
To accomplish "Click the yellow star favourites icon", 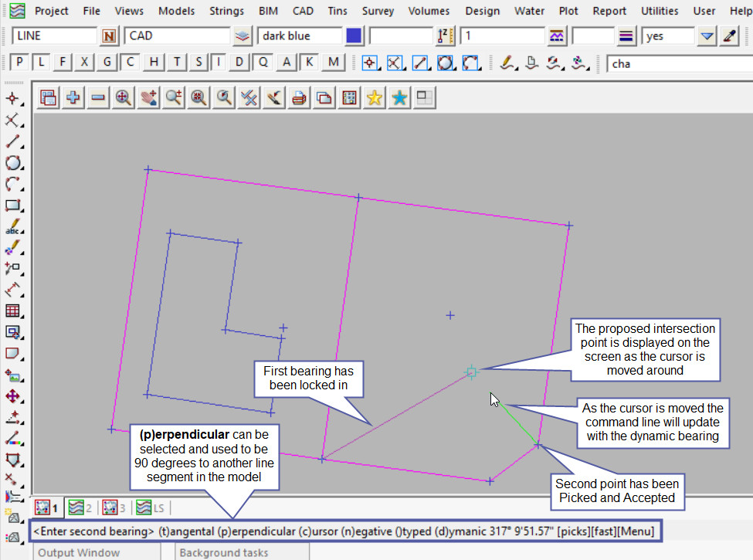I will click(x=375, y=97).
